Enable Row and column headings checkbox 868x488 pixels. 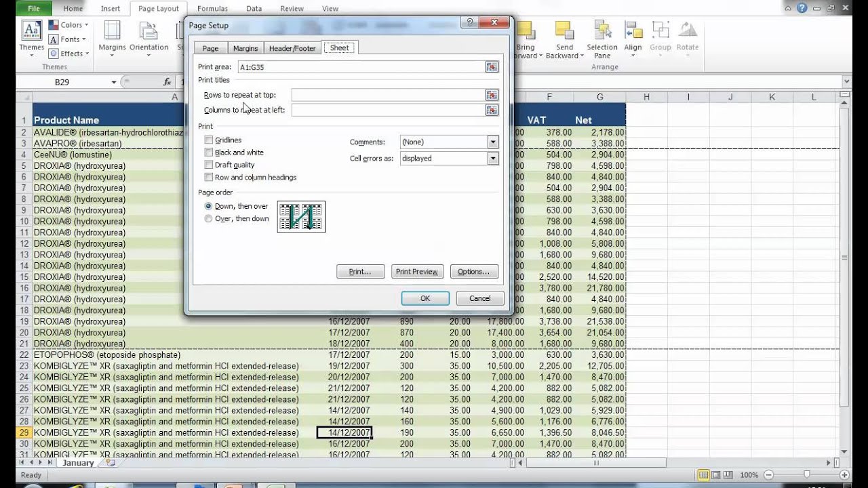click(x=209, y=177)
